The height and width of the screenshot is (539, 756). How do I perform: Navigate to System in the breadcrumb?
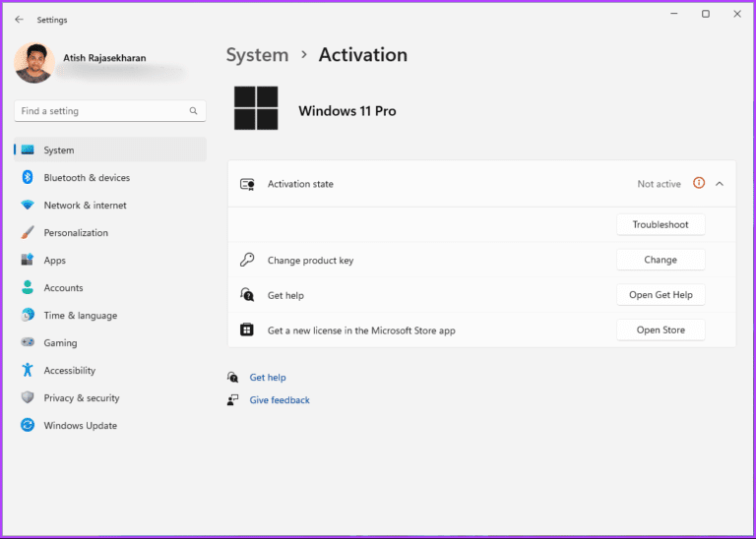click(257, 55)
